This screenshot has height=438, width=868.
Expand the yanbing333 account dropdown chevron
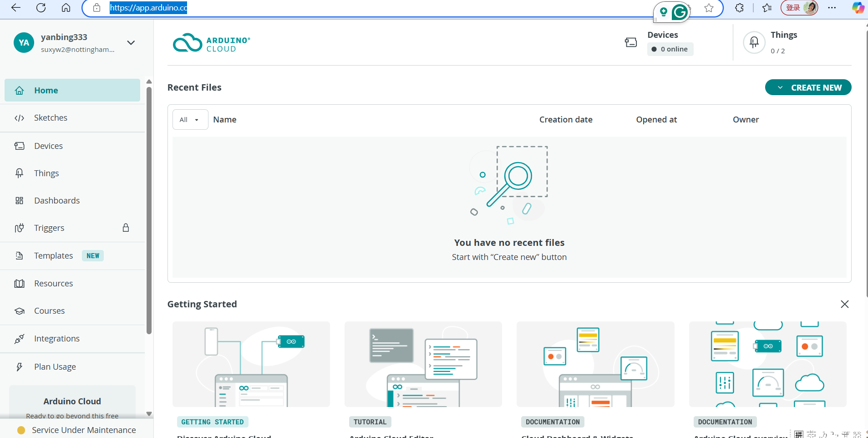click(131, 43)
